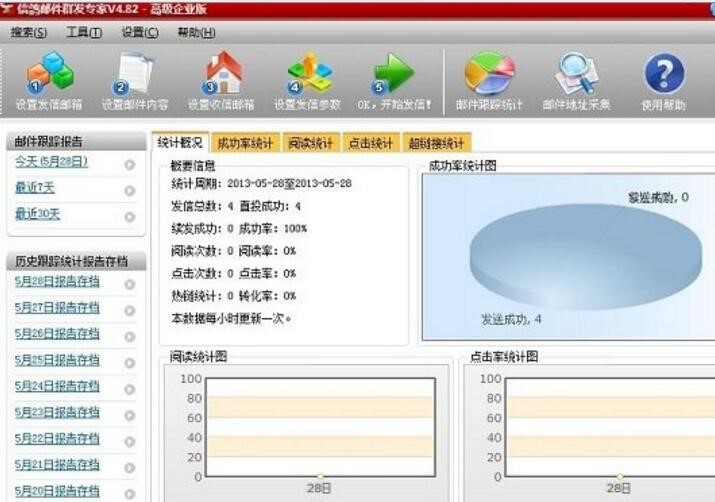Open 5月27日报告存档 archive link
The image size is (715, 502).
[57, 308]
